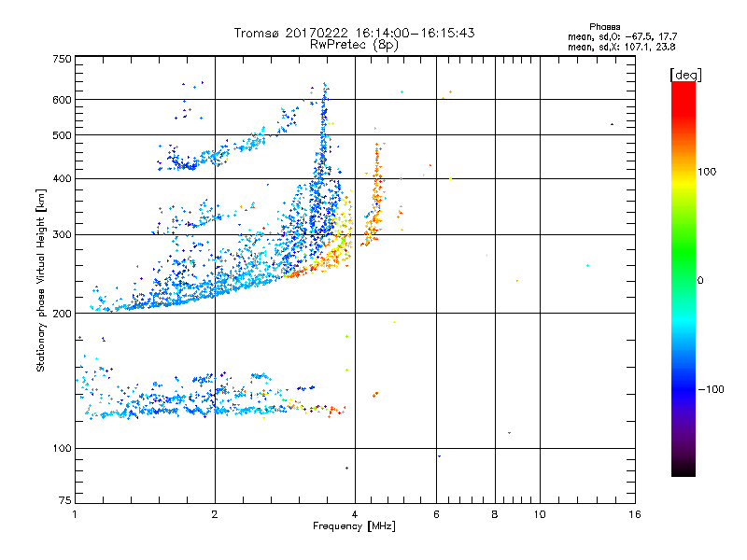Image resolution: width=747 pixels, height=560 pixels.
Task: Click the 4 MHz x-axis tick label
Action: click(x=355, y=514)
